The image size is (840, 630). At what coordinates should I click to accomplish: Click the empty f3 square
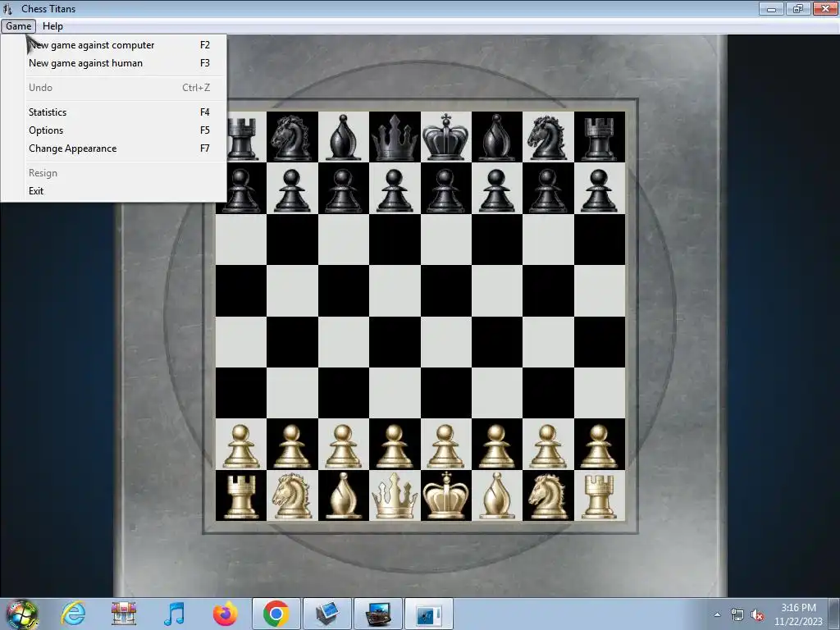[x=496, y=393]
